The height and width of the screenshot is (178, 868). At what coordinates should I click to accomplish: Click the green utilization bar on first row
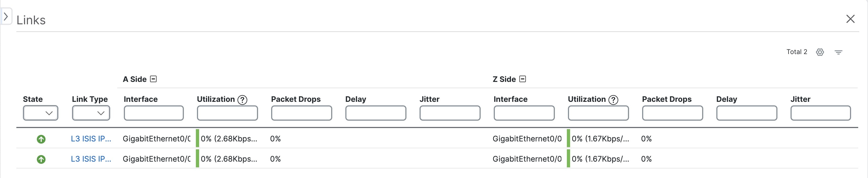click(197, 139)
